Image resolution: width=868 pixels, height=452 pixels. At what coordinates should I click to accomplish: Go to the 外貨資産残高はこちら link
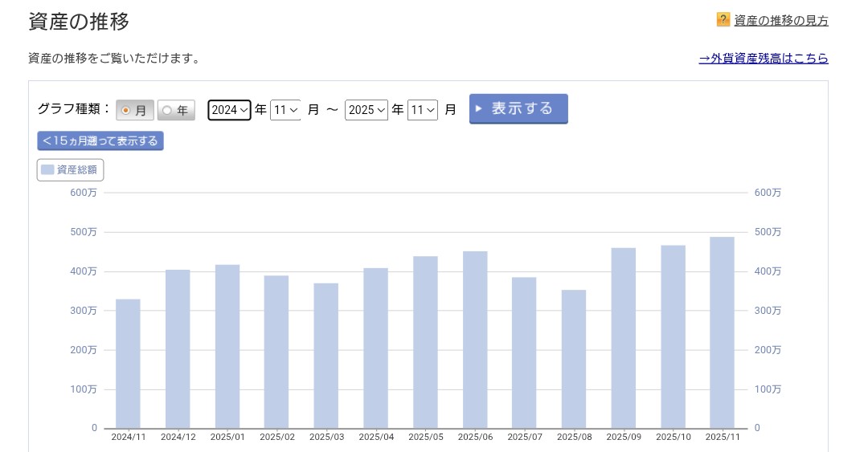[763, 59]
